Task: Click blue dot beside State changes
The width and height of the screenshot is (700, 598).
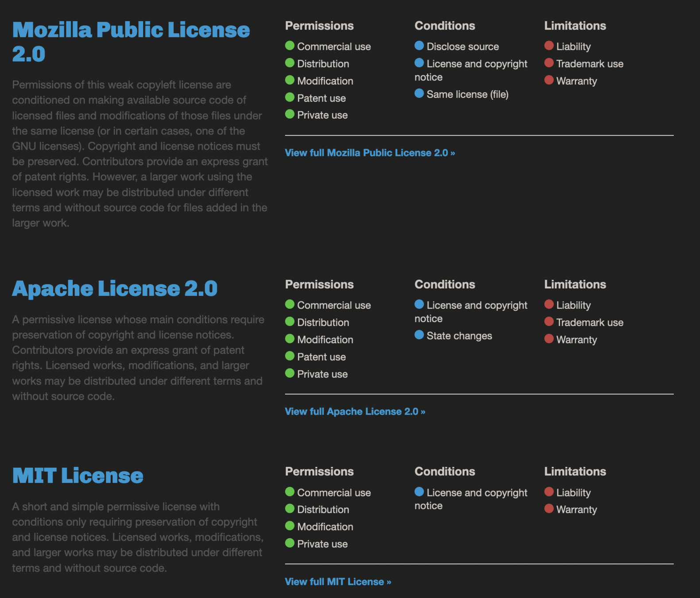Action: point(419,335)
